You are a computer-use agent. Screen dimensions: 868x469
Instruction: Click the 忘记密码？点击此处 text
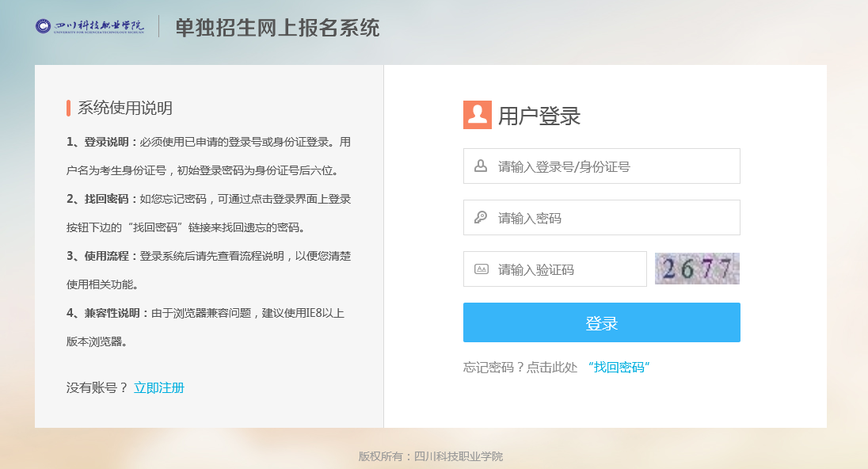pos(520,367)
